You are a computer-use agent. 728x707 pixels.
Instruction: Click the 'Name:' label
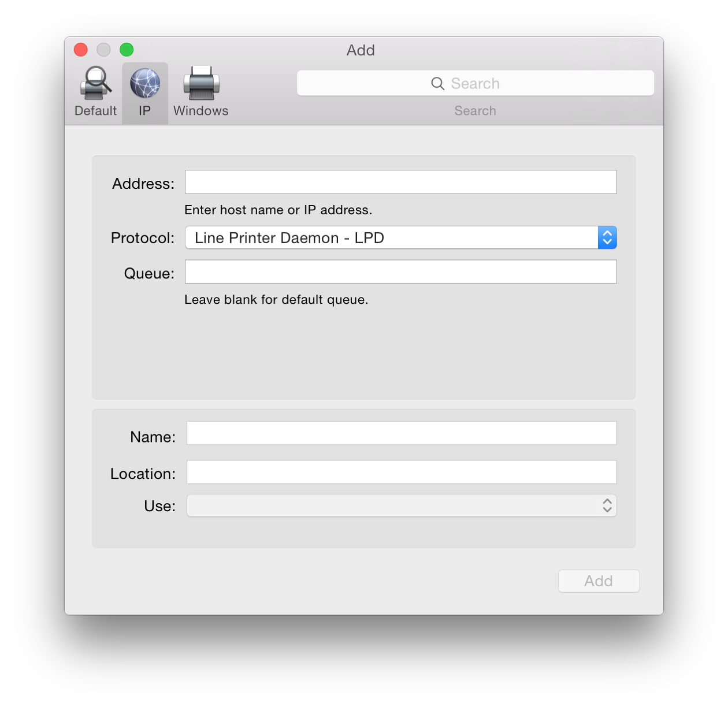point(153,437)
